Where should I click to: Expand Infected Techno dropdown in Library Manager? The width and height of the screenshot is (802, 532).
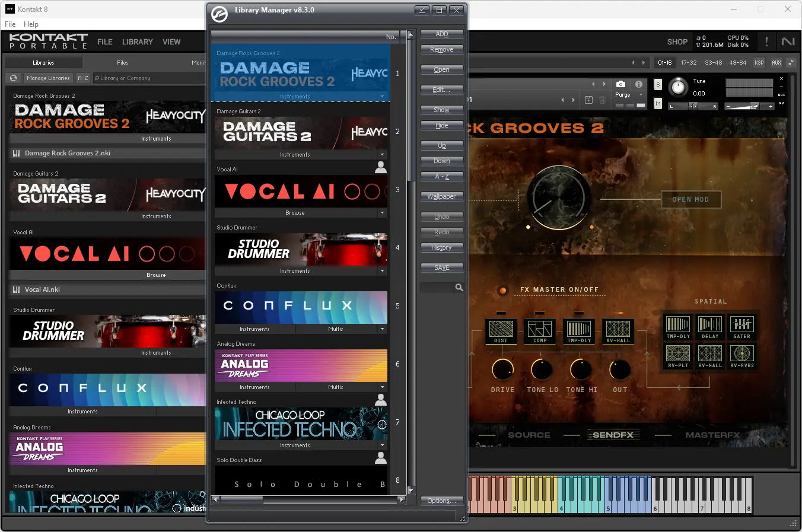382,445
